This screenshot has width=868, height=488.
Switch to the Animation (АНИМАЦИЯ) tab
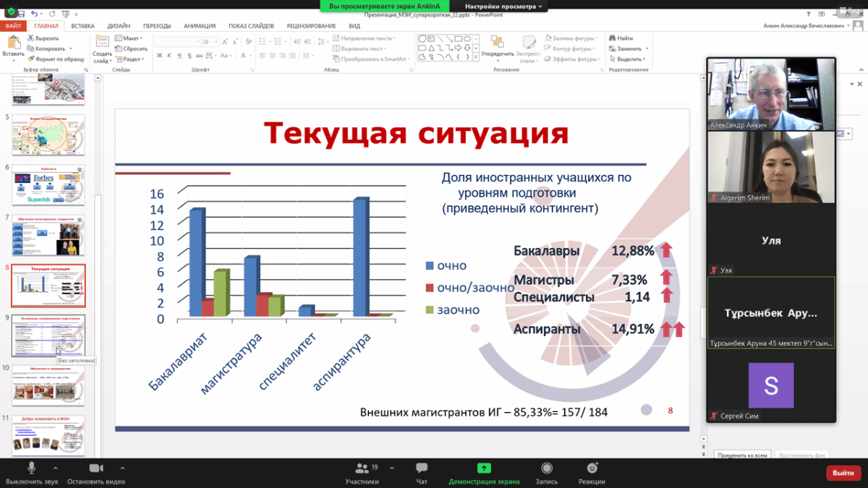tap(199, 26)
